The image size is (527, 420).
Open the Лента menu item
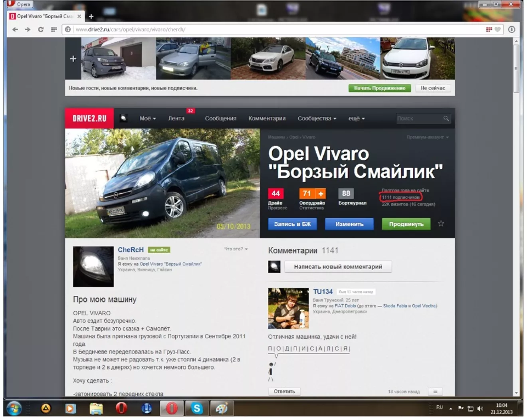(x=176, y=119)
